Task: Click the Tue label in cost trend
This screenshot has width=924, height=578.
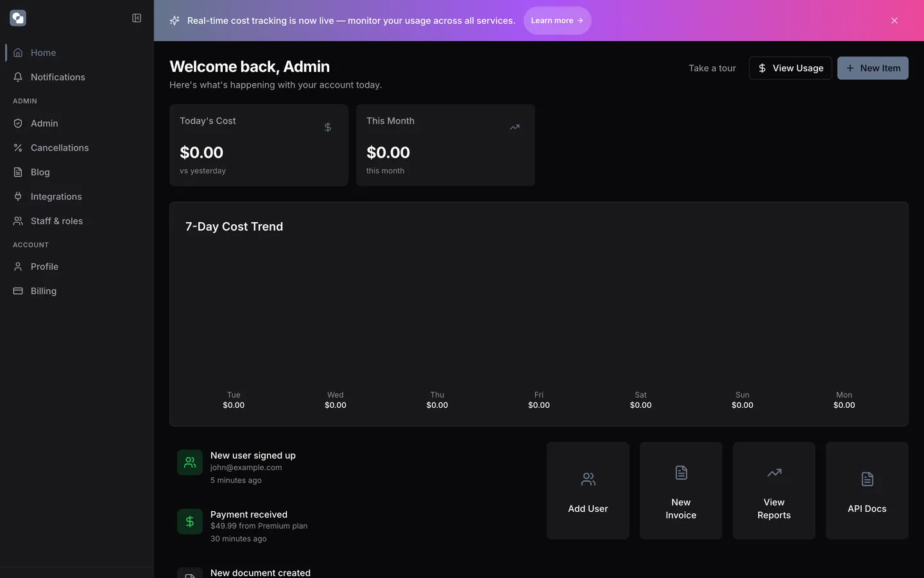Action: 234,395
